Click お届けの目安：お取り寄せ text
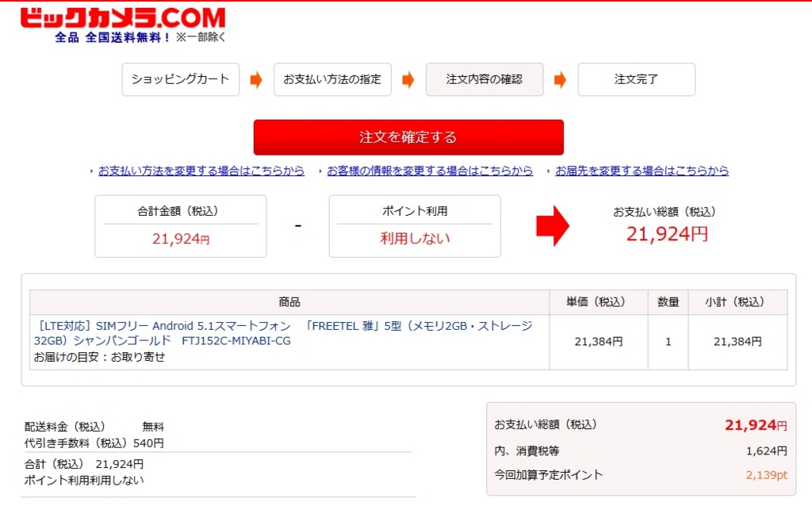Screen dimensions: 812x506 coord(99,357)
